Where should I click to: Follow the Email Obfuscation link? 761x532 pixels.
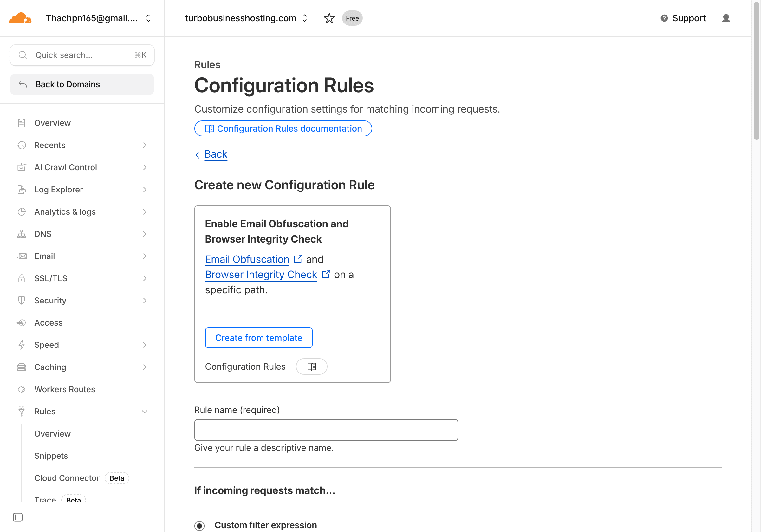(247, 259)
